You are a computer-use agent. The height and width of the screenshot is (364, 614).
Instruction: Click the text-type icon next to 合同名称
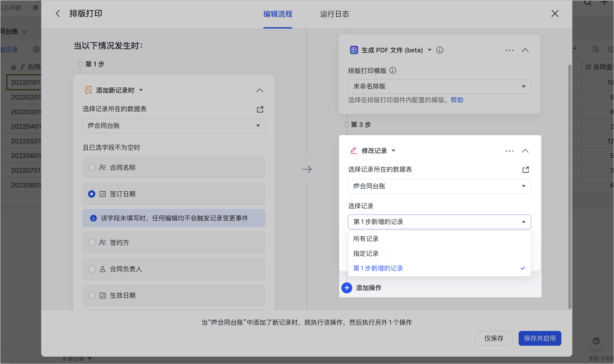coord(103,168)
